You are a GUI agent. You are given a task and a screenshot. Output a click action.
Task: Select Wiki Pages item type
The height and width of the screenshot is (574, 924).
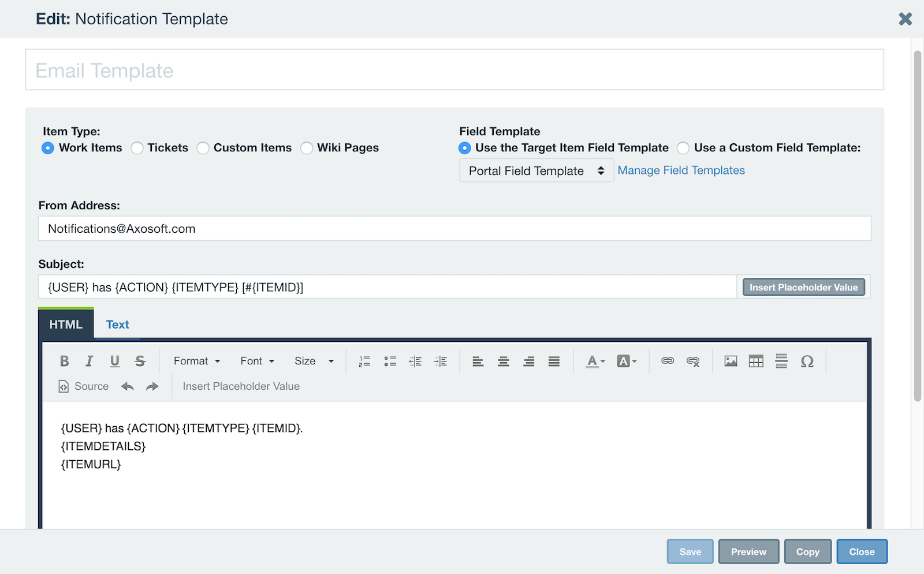[x=307, y=148]
